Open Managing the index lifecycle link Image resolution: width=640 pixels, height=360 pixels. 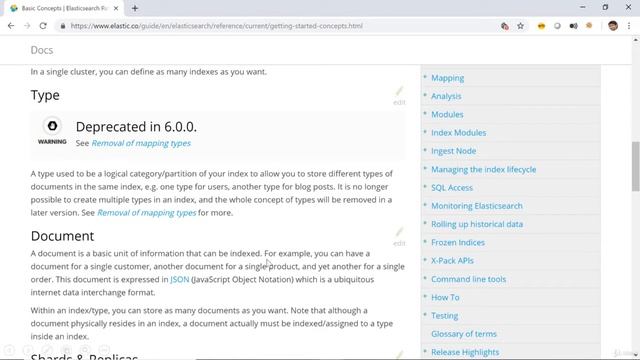pos(484,169)
